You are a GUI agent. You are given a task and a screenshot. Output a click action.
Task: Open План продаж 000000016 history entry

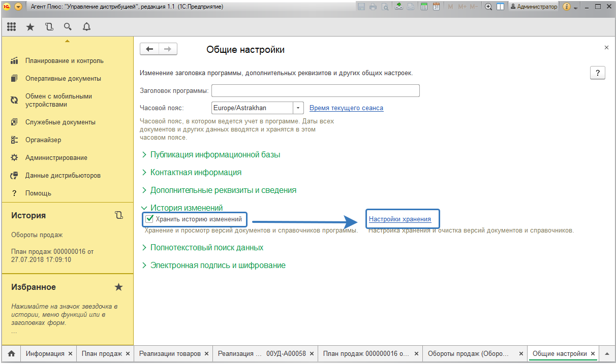pos(52,255)
